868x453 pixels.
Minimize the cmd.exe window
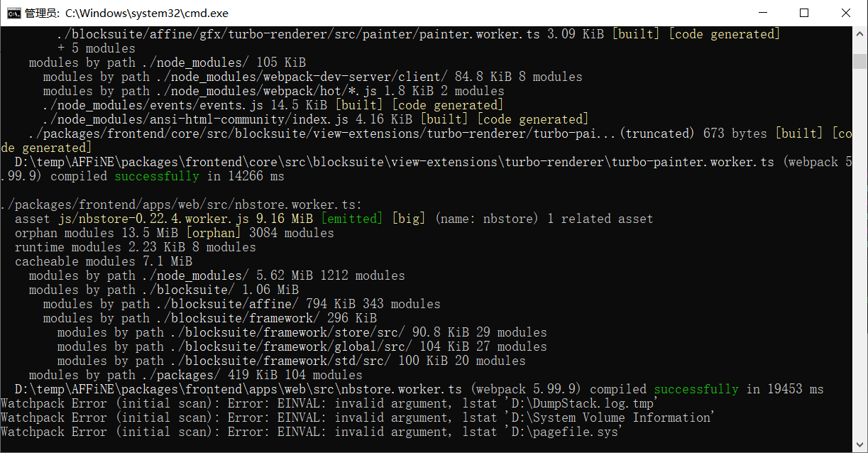tap(762, 13)
